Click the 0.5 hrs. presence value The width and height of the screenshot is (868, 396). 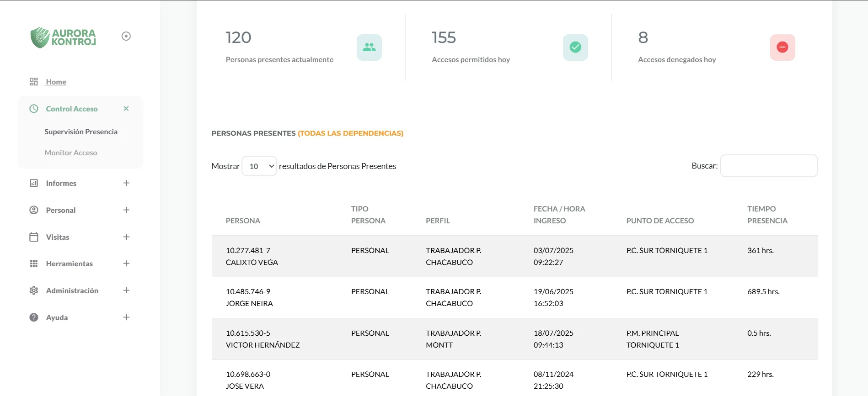759,333
